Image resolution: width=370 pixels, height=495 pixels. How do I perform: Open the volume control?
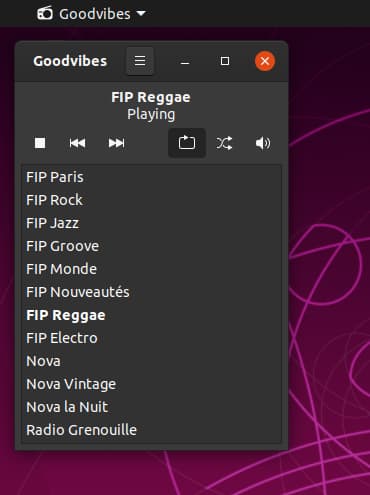pos(263,143)
